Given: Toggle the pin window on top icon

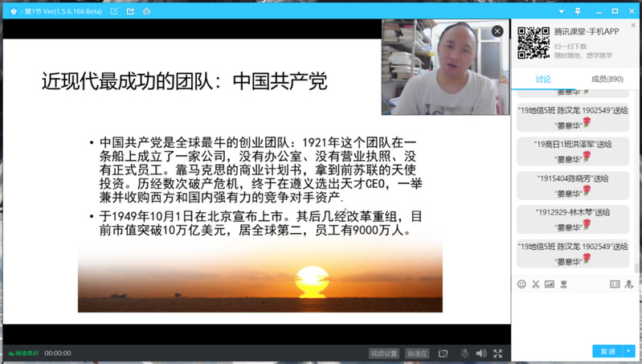Looking at the screenshot, I should click(577, 10).
